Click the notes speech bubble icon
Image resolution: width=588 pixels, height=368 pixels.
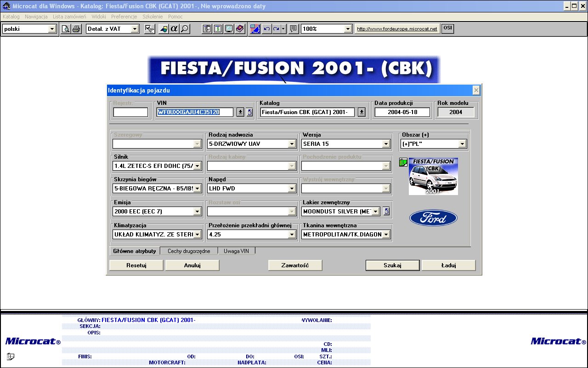(x=294, y=29)
